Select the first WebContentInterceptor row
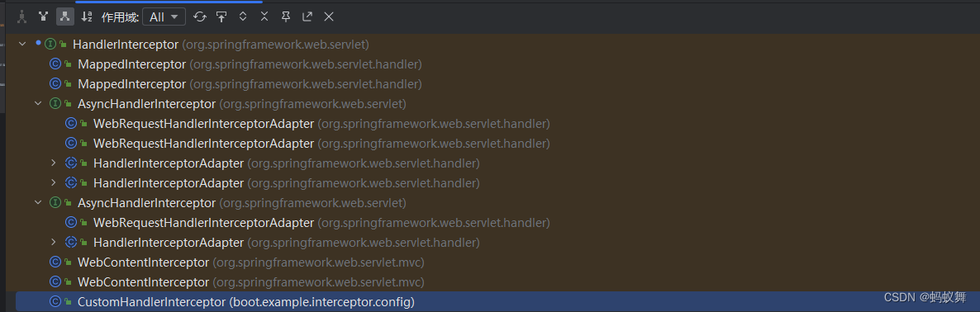Viewport: 980px width, 312px height. [x=497, y=262]
